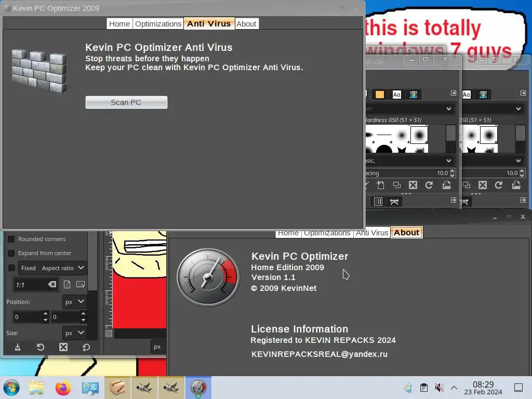Open top tab configuration menu in left dock
Image resolution: width=532 pixels, height=399 pixels.
[x=453, y=93]
